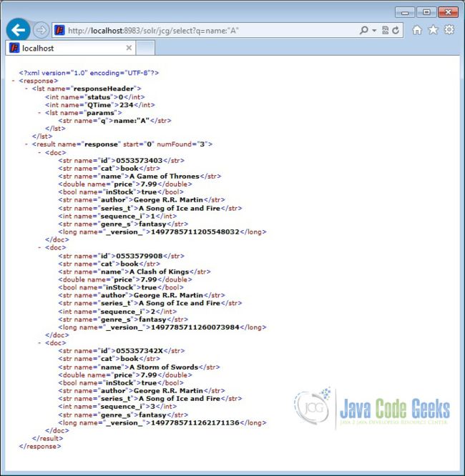Open the Tools gear menu
465x476 pixels.
[x=449, y=30]
